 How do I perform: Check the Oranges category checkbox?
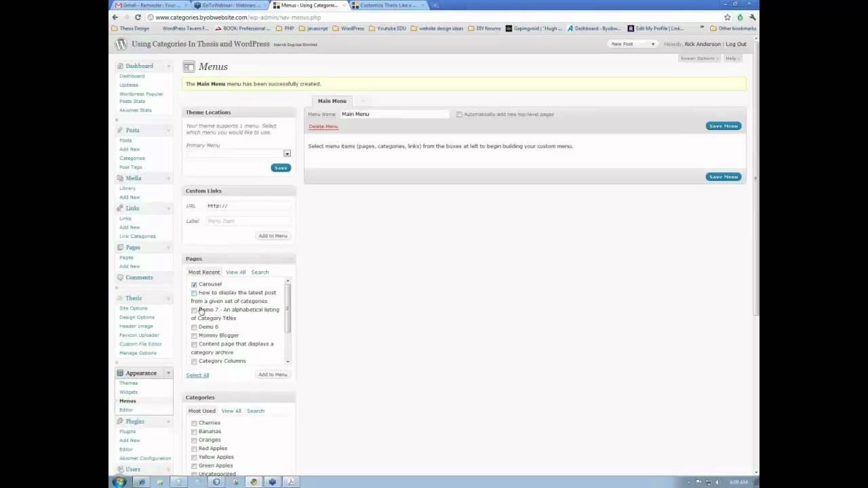click(194, 440)
